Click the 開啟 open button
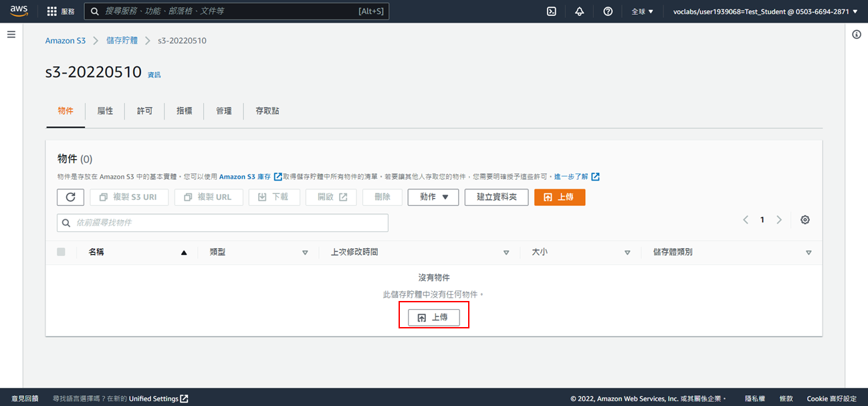This screenshot has width=868, height=406. [x=331, y=197]
